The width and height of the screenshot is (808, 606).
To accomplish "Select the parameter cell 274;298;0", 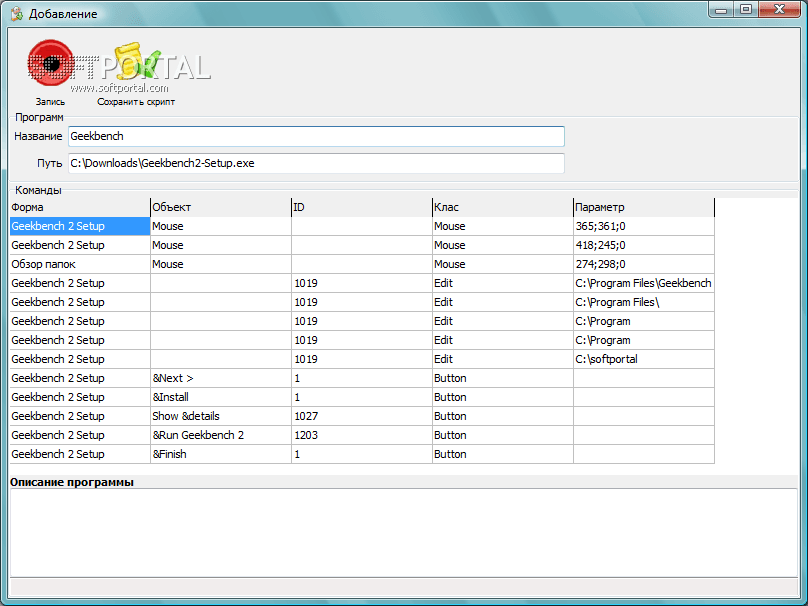I will coord(644,264).
